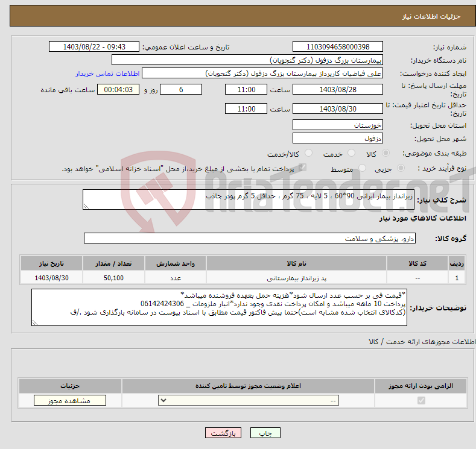Click the item name پد زیرانداز بیمارستانی

(296, 278)
